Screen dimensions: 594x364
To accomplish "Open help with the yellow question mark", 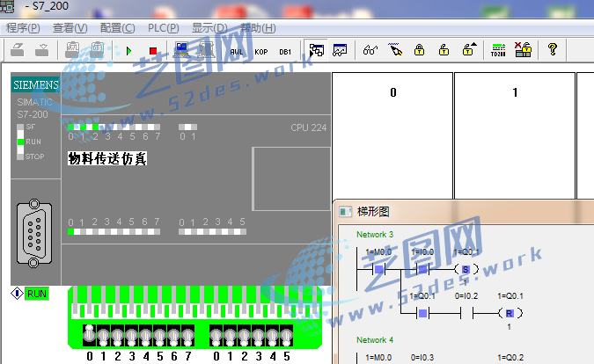I will [x=553, y=49].
